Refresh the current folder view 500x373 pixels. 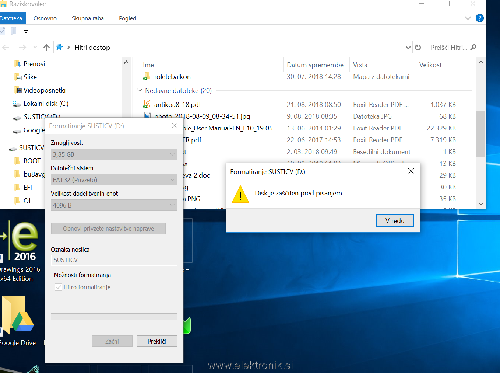click(418, 48)
